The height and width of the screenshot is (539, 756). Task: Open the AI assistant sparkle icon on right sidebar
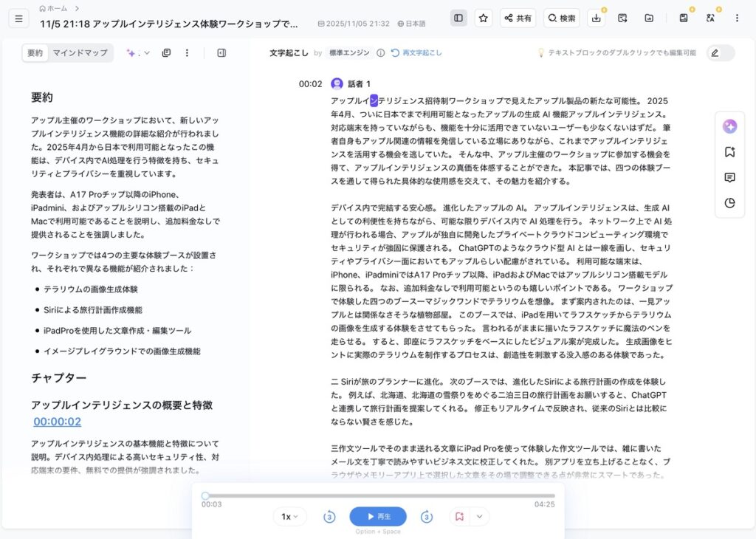point(729,126)
